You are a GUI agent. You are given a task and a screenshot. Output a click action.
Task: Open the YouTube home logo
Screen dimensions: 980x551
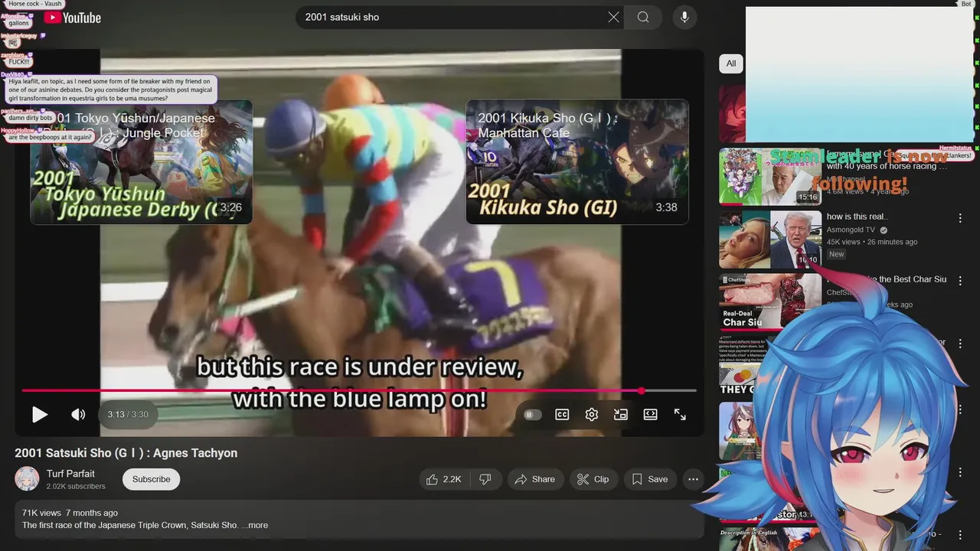coord(73,18)
